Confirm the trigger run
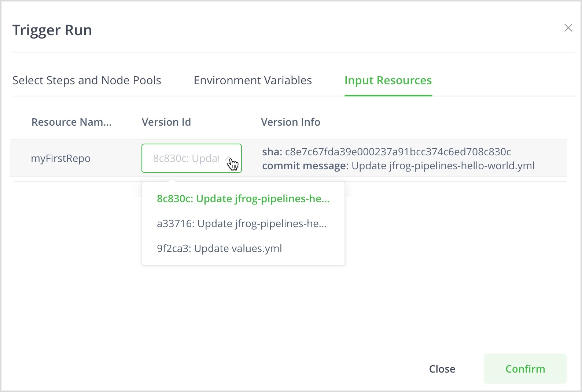The height and width of the screenshot is (392, 582). pyautogui.click(x=525, y=369)
